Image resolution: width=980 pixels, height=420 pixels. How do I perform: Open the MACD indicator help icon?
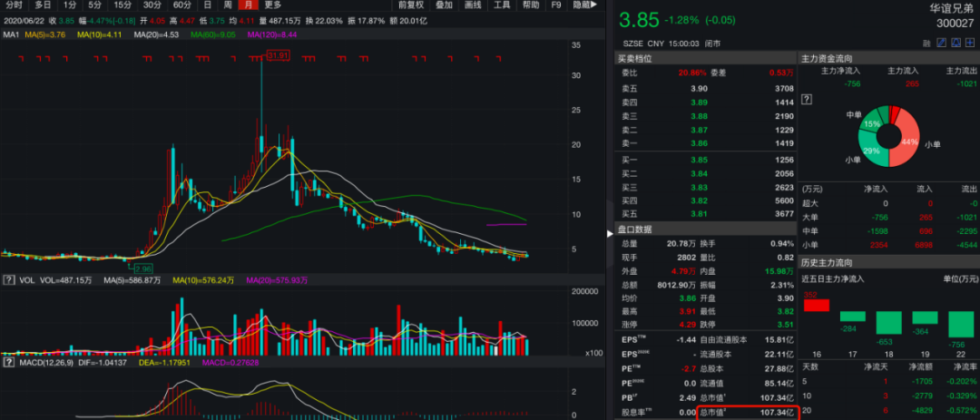tap(8, 364)
